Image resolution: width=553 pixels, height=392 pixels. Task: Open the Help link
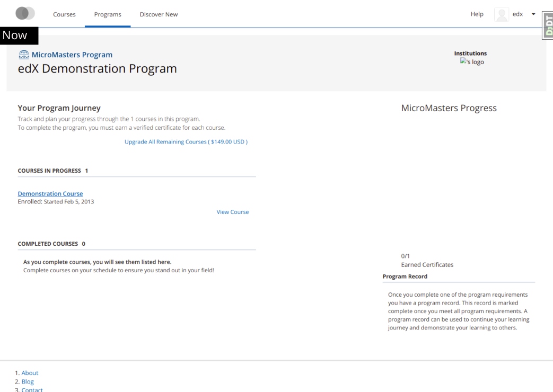point(477,14)
